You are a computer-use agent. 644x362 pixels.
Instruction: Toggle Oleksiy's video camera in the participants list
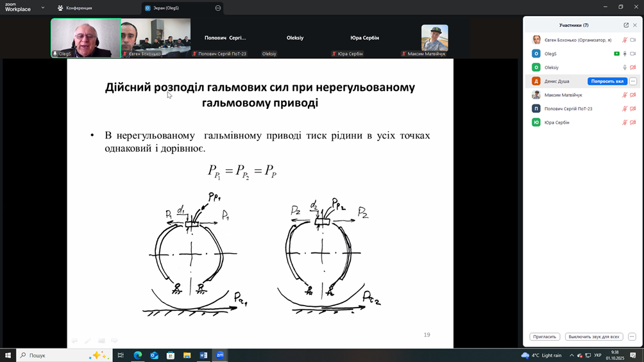coord(632,67)
